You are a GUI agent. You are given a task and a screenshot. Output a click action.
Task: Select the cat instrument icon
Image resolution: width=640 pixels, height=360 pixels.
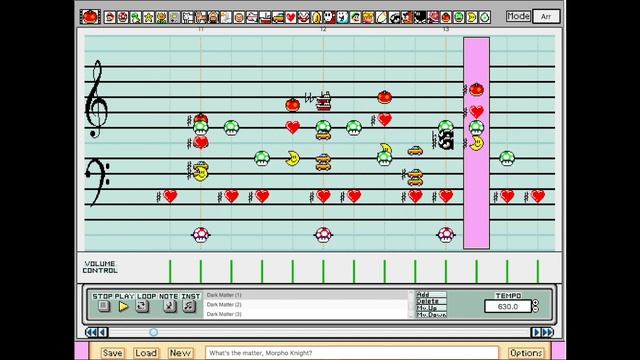pyautogui.click(x=200, y=17)
